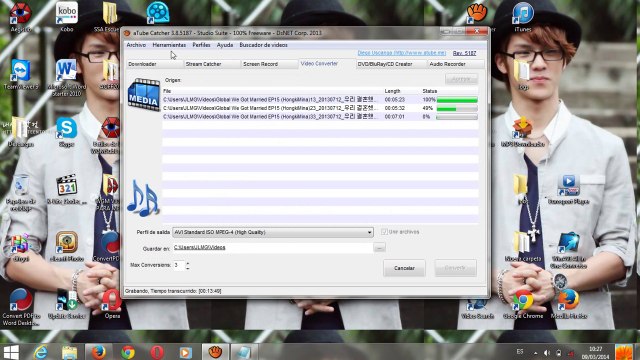Image resolution: width=640 pixels, height=360 pixels.
Task: Click the Convert PDF to Word Desktop shortcut
Action: [x=20, y=307]
